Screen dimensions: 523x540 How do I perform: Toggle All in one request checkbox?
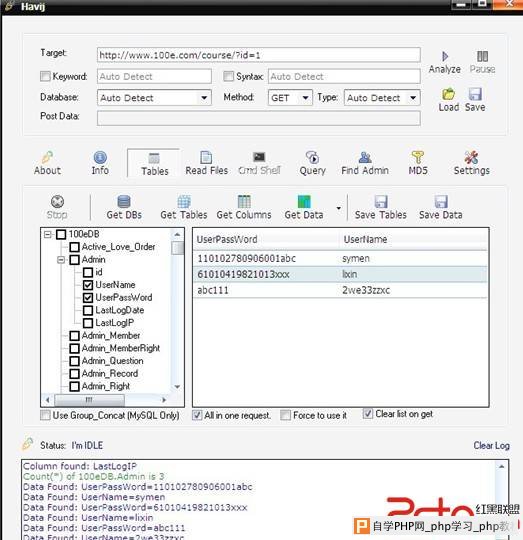point(197,415)
